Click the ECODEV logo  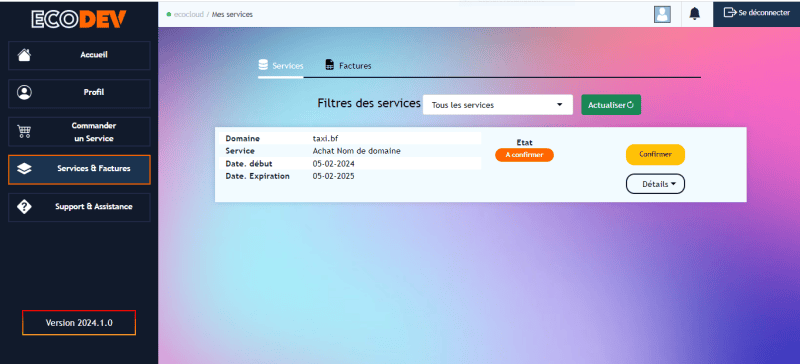point(79,19)
